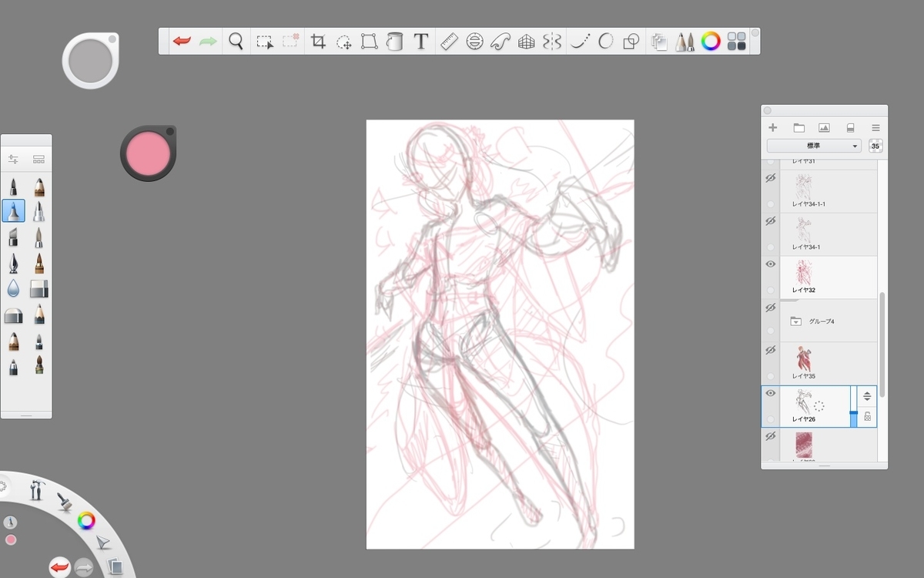Open the Draw Shapes tool
This screenshot has height=578, width=924.
[x=631, y=42]
